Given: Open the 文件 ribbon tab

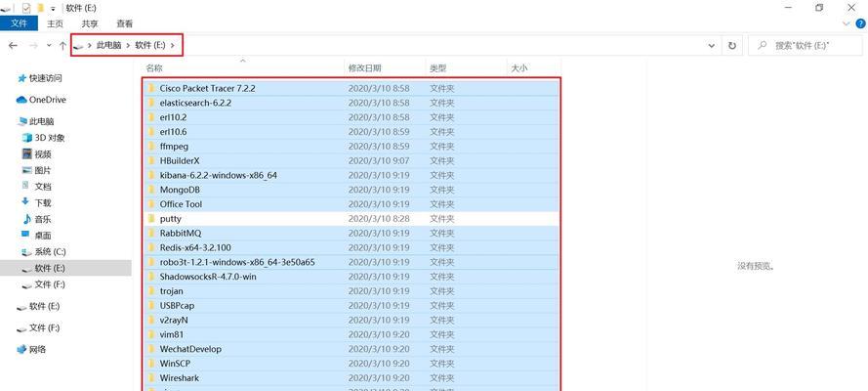Looking at the screenshot, I should pyautogui.click(x=19, y=23).
